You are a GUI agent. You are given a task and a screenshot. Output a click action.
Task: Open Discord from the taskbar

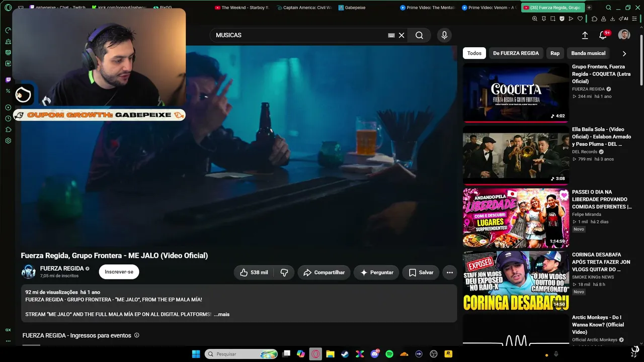click(374, 354)
